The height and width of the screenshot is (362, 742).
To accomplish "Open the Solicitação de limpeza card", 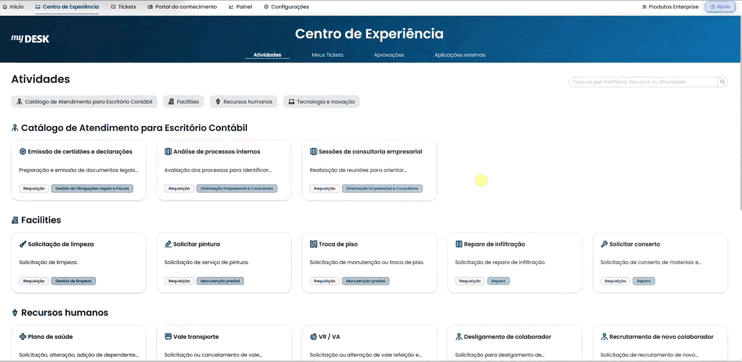I will pos(79,263).
